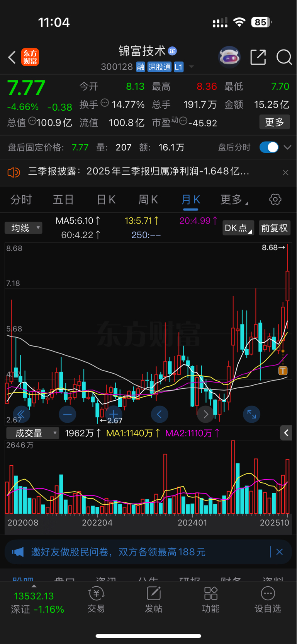297x644 pixels.
Task: Zoom in chart with plus button
Action: pyautogui.click(x=113, y=415)
